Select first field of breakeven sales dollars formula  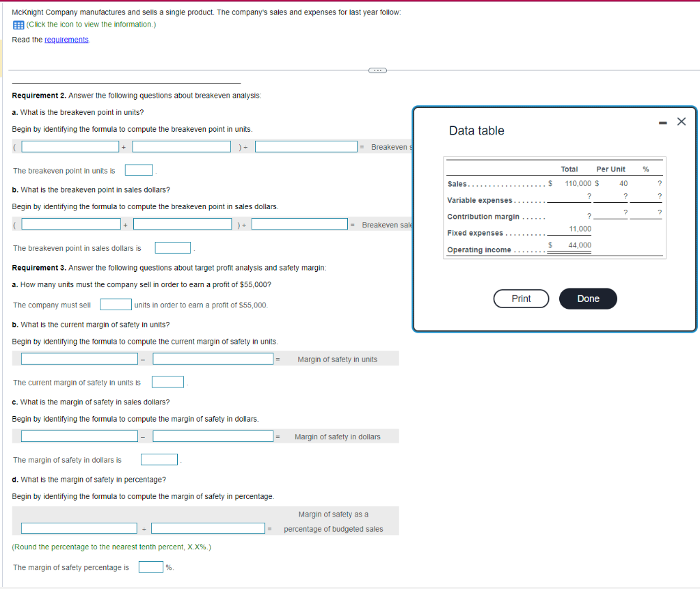[x=71, y=224]
